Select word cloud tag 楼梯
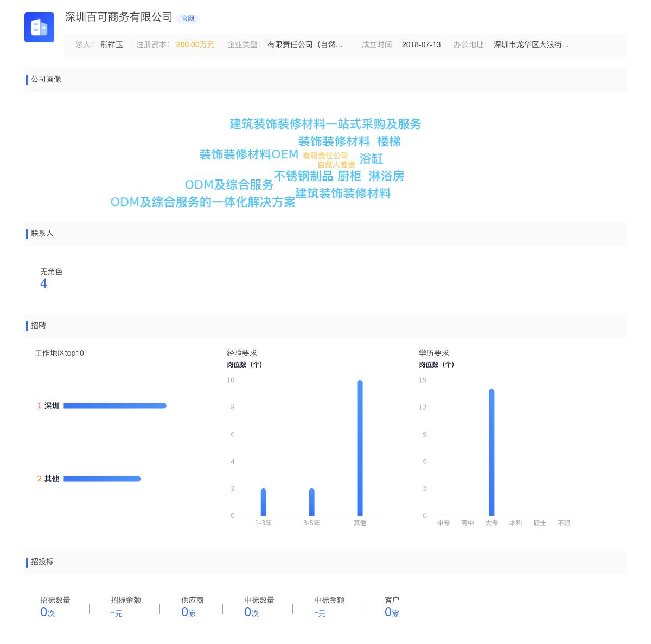 pyautogui.click(x=389, y=141)
